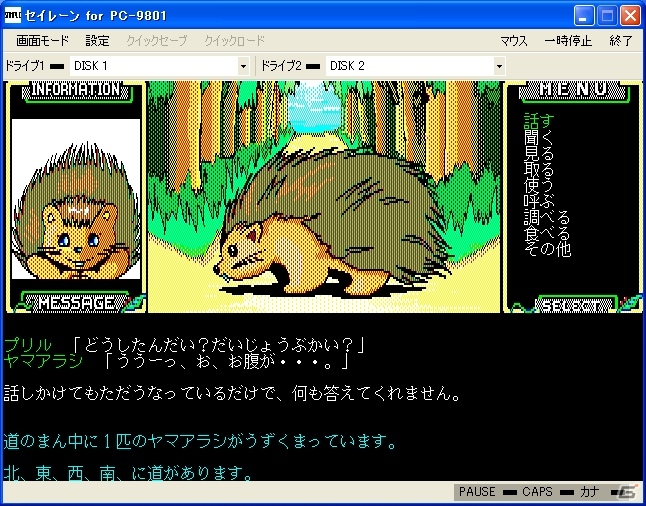The image size is (646, 506).
Task: Click the ドライブ2 access indicator lamp
Action: 313,66
